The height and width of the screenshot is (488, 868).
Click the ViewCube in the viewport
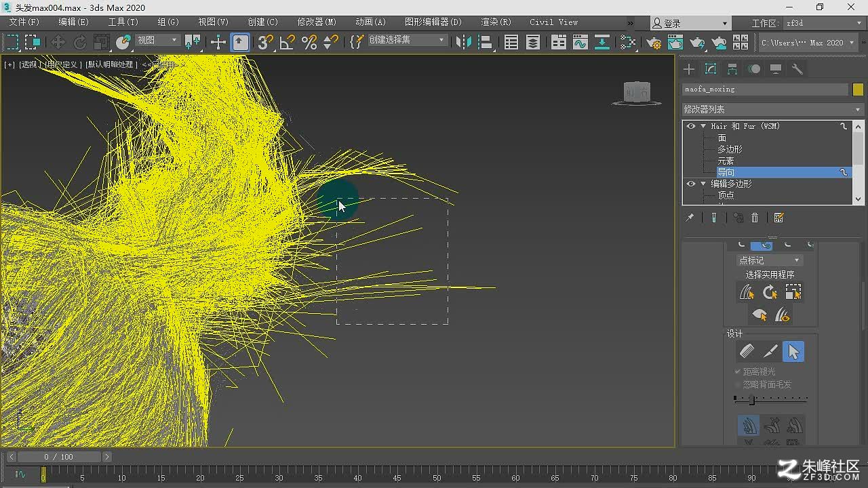[637, 93]
